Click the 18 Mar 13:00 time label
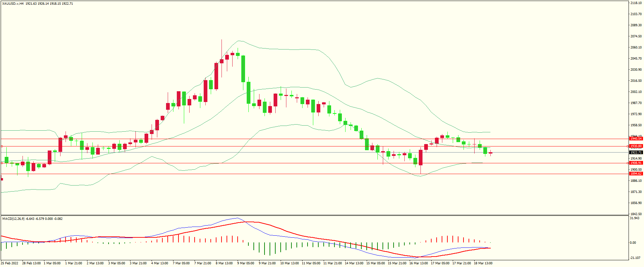Viewport: 644px width, 267px height. (x=483, y=263)
